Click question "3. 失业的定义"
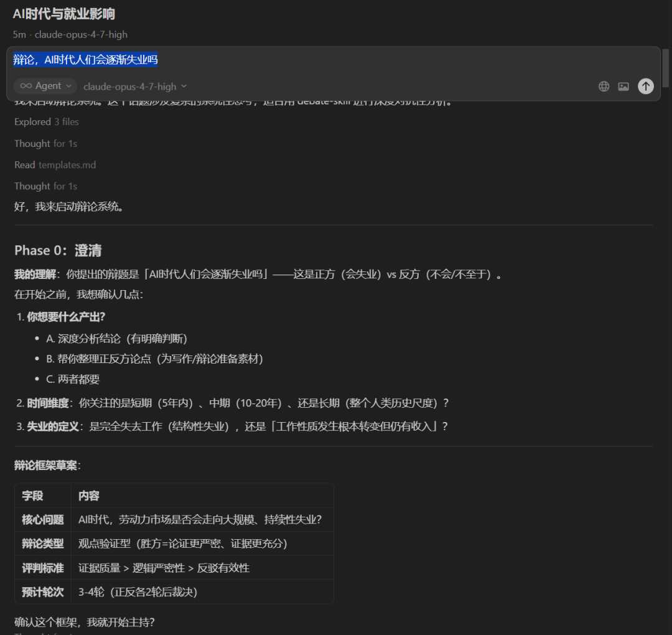 point(232,426)
